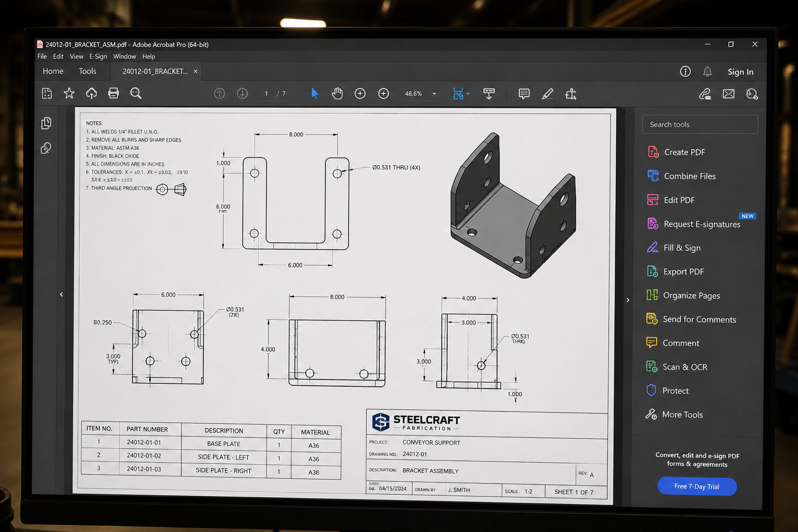Open the Help menu

149,57
